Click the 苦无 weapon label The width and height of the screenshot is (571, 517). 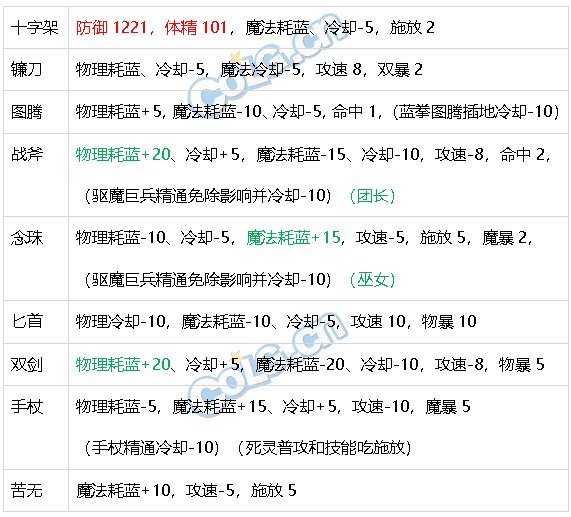(x=27, y=490)
